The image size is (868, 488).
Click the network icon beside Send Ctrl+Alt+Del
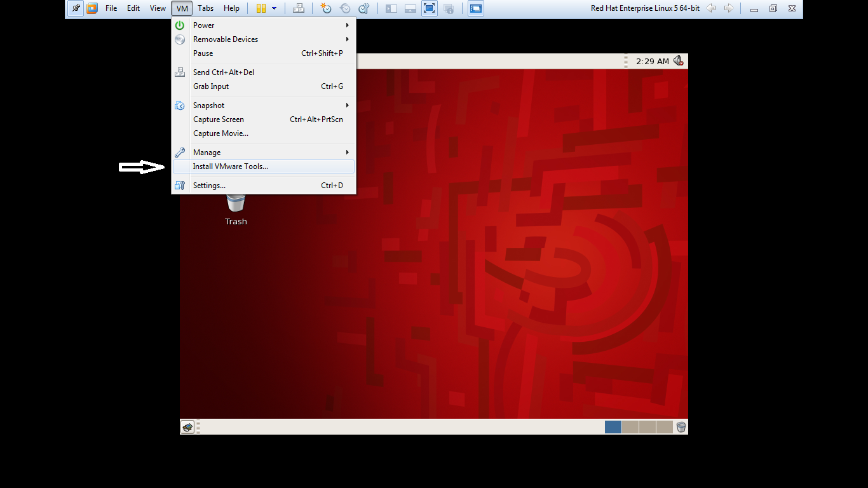[180, 72]
